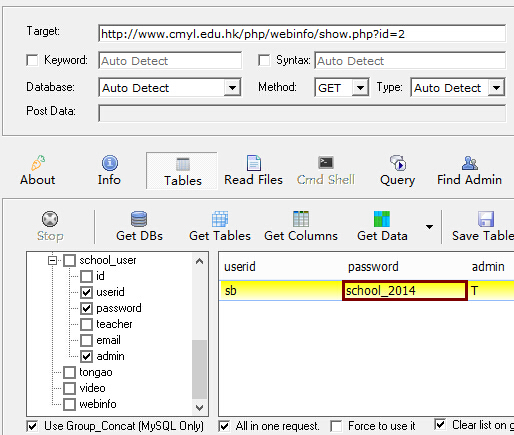Click the Save Table floppy icon
The image size is (514, 435).
(486, 219)
